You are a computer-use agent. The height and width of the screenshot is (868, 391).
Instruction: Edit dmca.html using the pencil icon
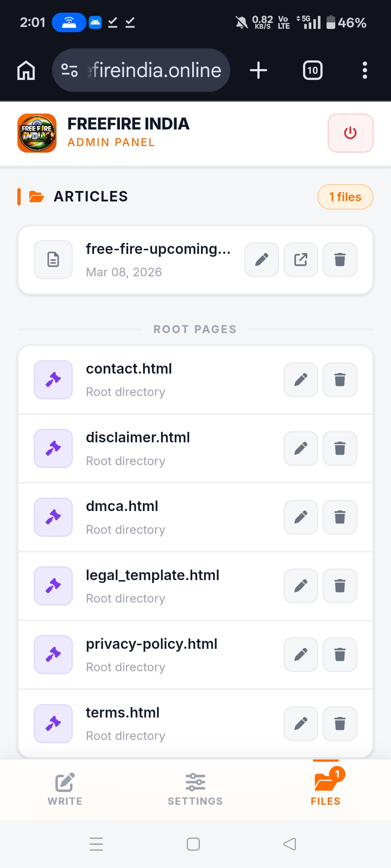point(300,517)
